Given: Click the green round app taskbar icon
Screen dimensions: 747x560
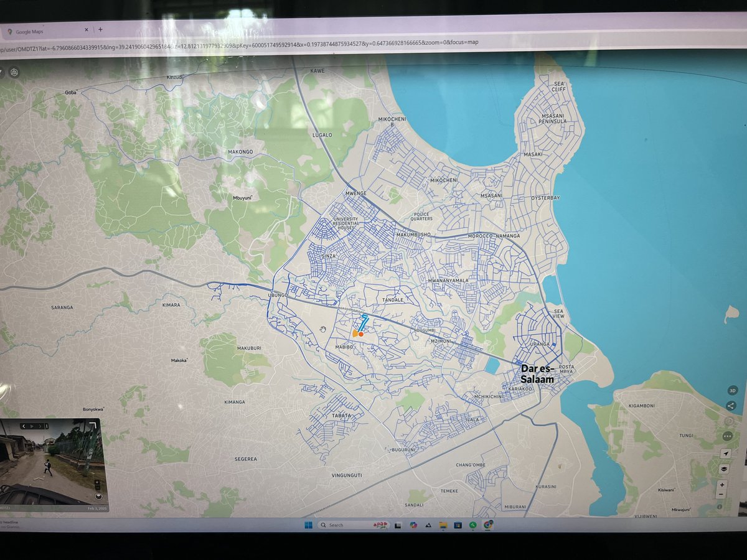Looking at the screenshot, I should [473, 525].
